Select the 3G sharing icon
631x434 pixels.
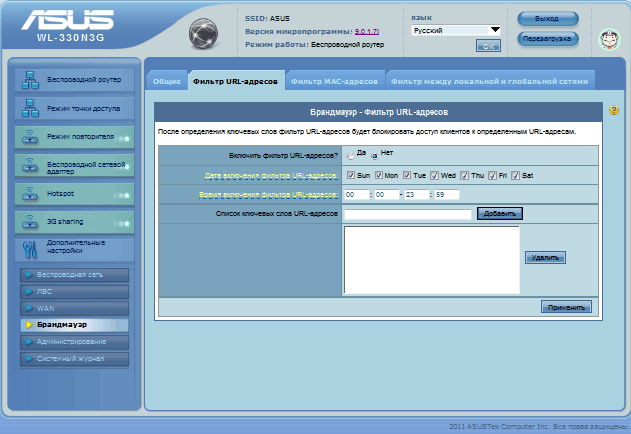tap(29, 222)
